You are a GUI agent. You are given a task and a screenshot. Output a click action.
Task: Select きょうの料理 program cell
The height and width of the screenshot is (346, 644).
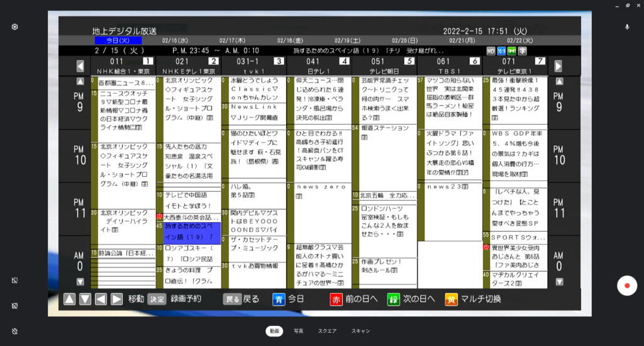tap(189, 276)
